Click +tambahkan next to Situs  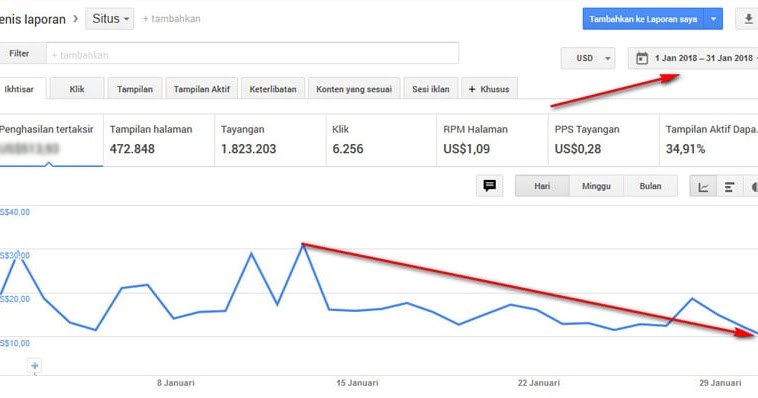pos(171,19)
